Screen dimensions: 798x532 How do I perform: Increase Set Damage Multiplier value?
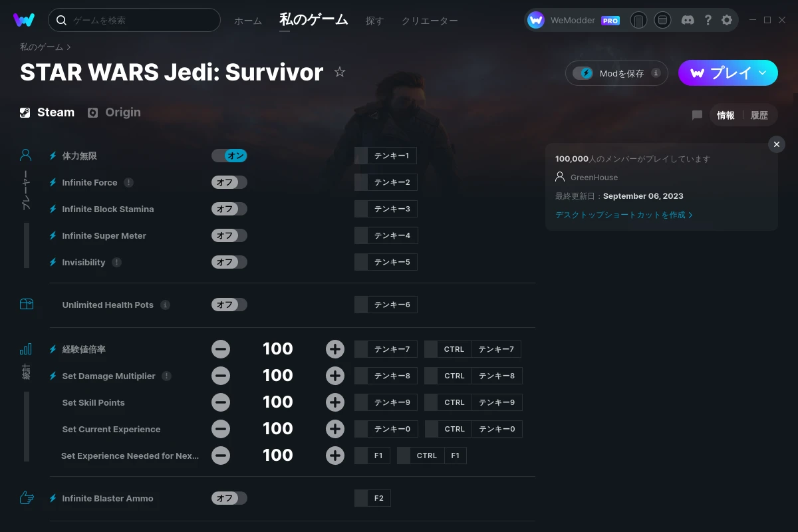[x=335, y=376]
